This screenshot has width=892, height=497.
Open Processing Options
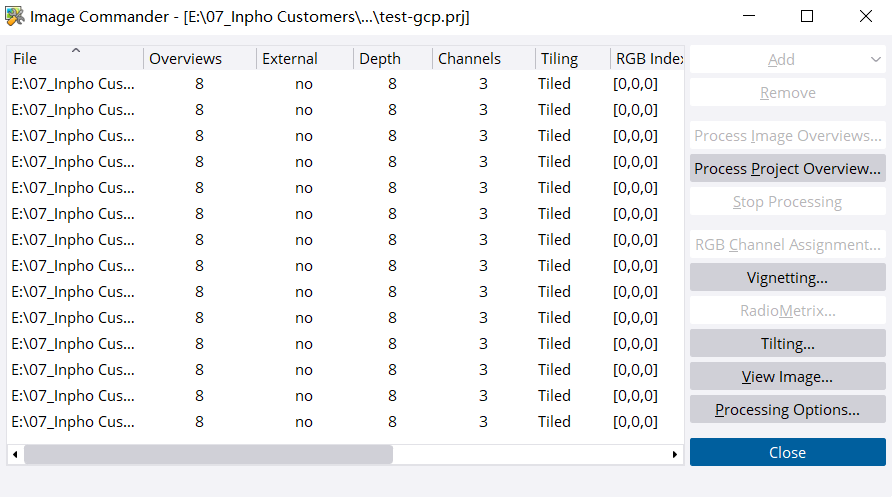[787, 410]
